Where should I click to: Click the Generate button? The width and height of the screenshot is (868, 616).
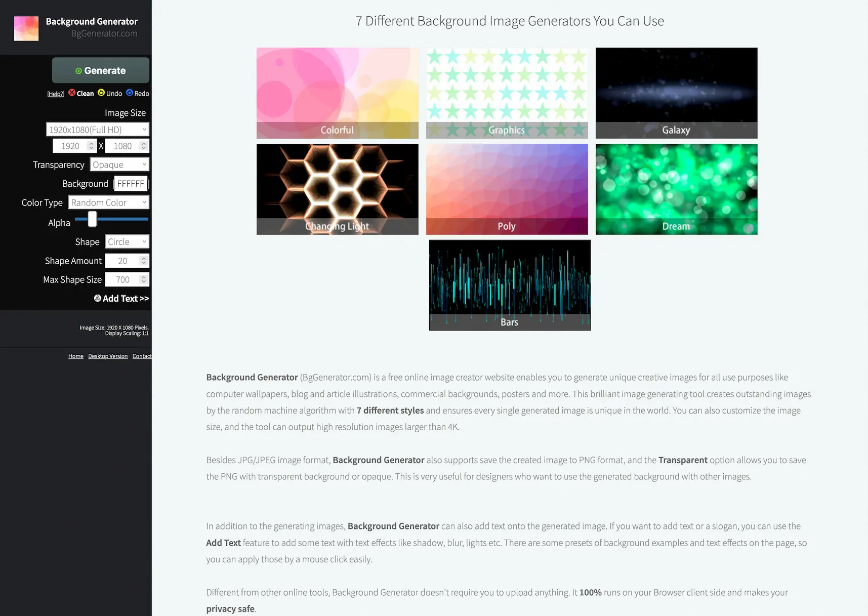100,70
